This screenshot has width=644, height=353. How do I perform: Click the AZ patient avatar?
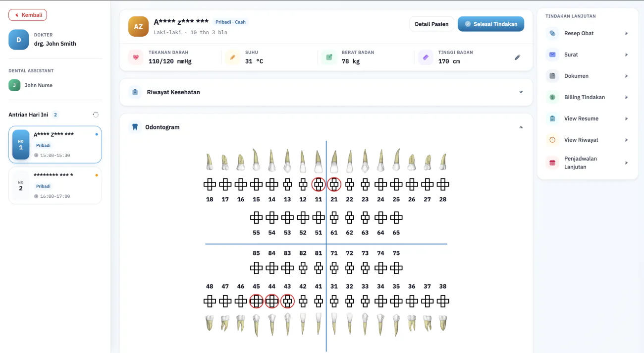pos(138,27)
